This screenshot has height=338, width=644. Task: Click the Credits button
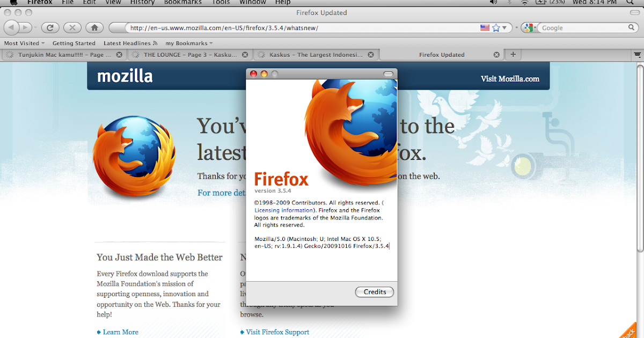(375, 292)
